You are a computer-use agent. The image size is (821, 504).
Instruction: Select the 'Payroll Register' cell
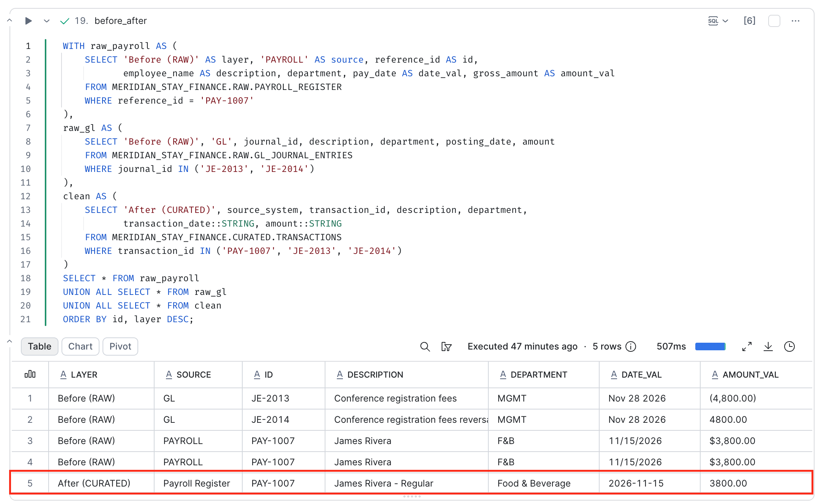click(x=198, y=483)
